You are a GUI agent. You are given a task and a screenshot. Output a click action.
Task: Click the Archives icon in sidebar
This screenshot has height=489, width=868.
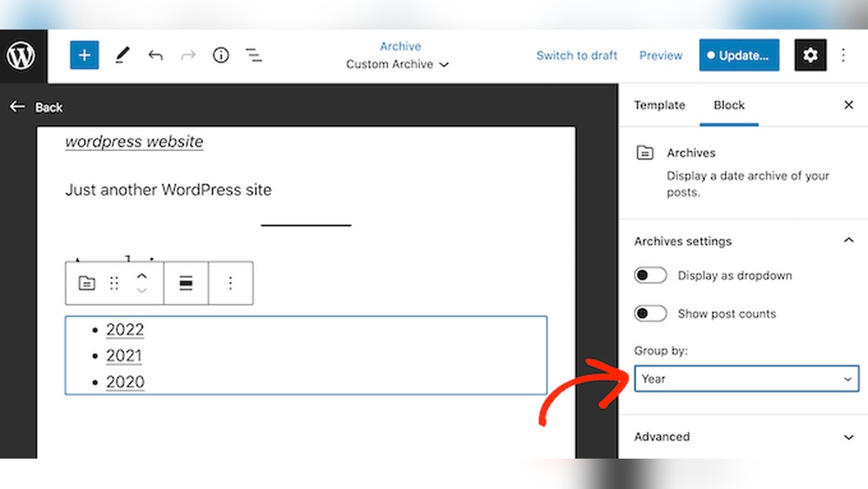point(645,152)
